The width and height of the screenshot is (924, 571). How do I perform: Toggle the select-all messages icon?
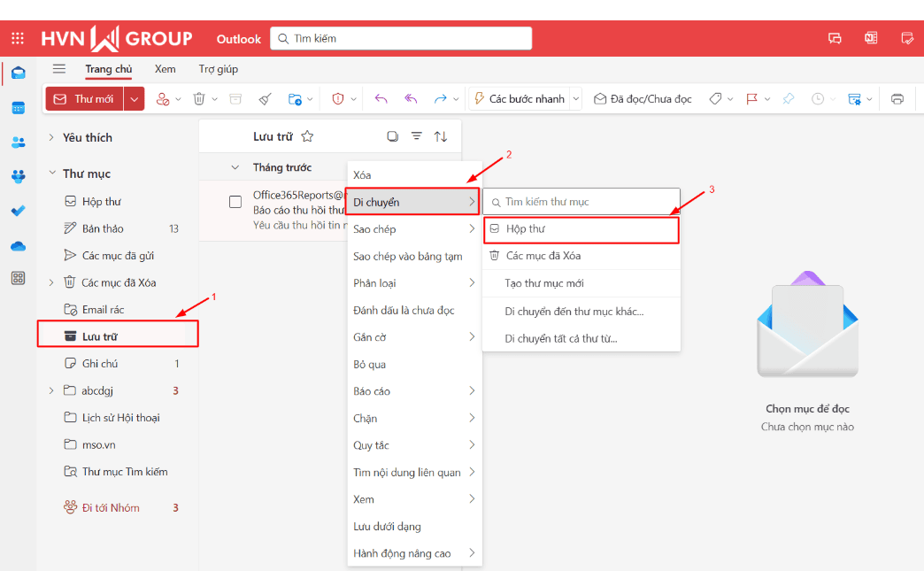(392, 136)
